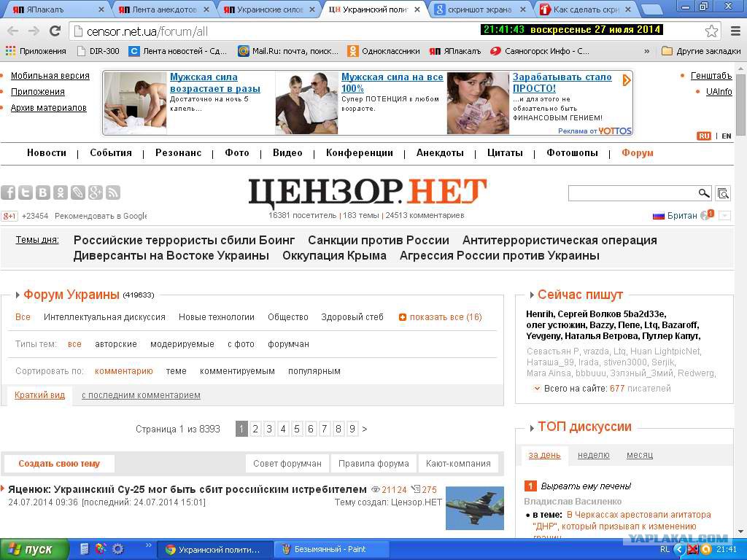747x560 pixels.
Task: Expand показать все (16) categories
Action: pos(440,317)
